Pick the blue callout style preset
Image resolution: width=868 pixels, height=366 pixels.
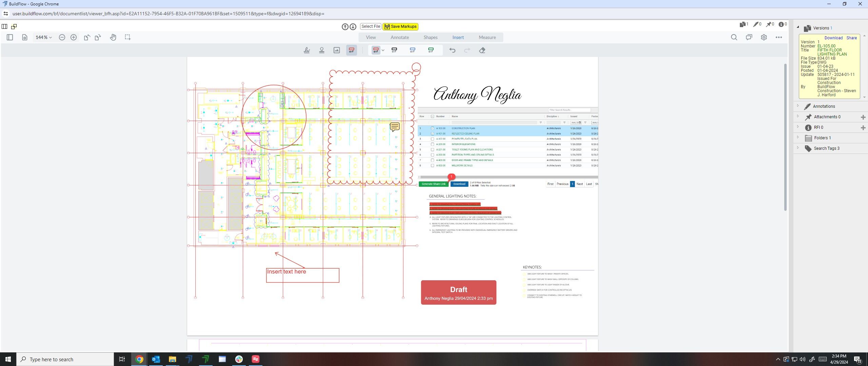[x=413, y=50]
